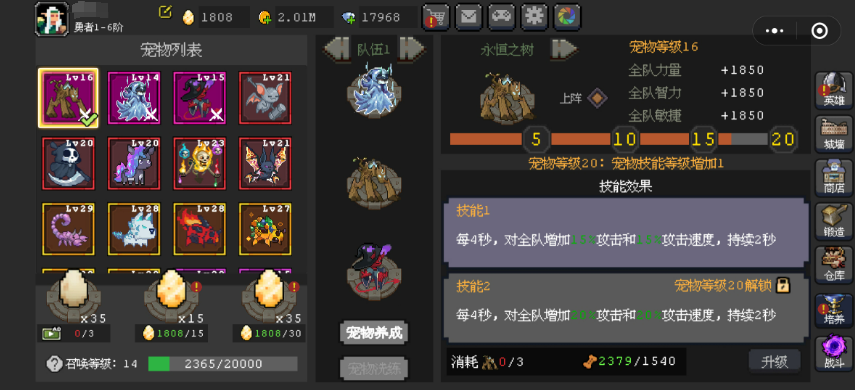
Task: Open the settings gear icon
Action: point(534,17)
